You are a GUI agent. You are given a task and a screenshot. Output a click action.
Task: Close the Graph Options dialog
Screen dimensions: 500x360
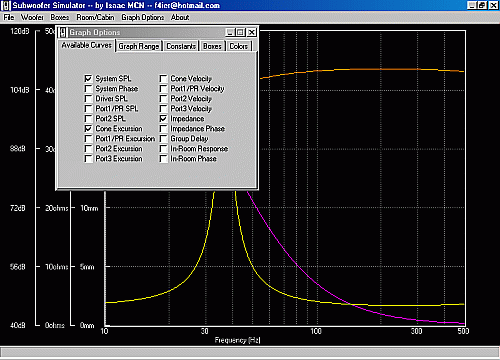click(x=252, y=32)
